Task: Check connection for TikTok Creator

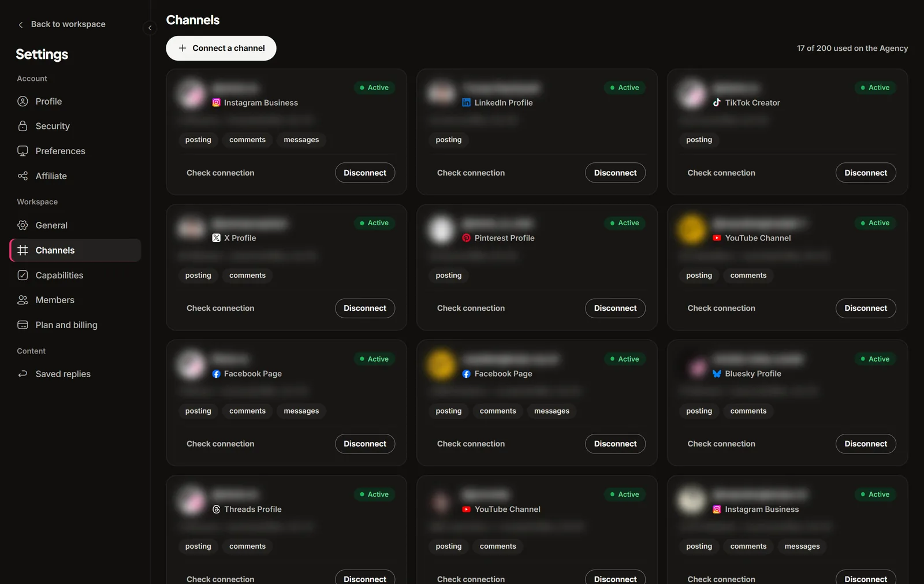Action: pos(721,173)
